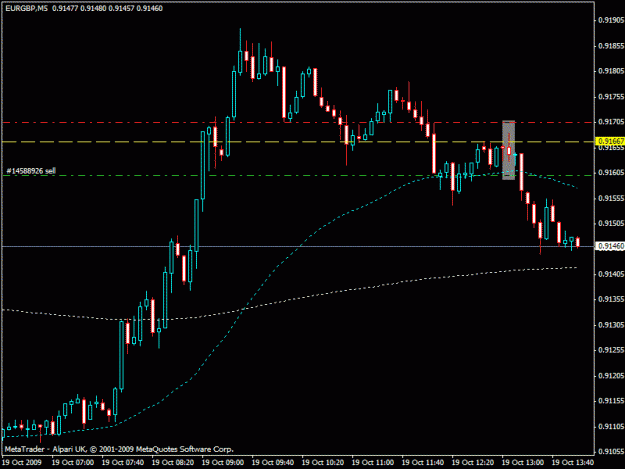Click price axis label 0.91805
625x469 pixels.
pyautogui.click(x=611, y=71)
